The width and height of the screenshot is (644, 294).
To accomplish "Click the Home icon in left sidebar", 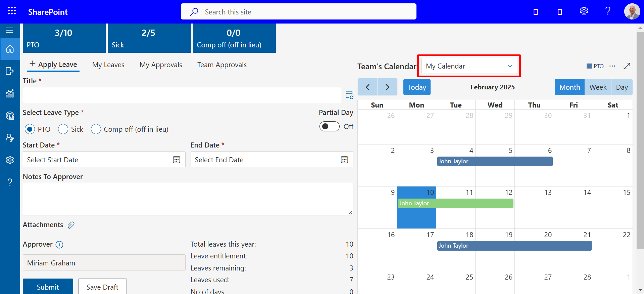I will 10,49.
